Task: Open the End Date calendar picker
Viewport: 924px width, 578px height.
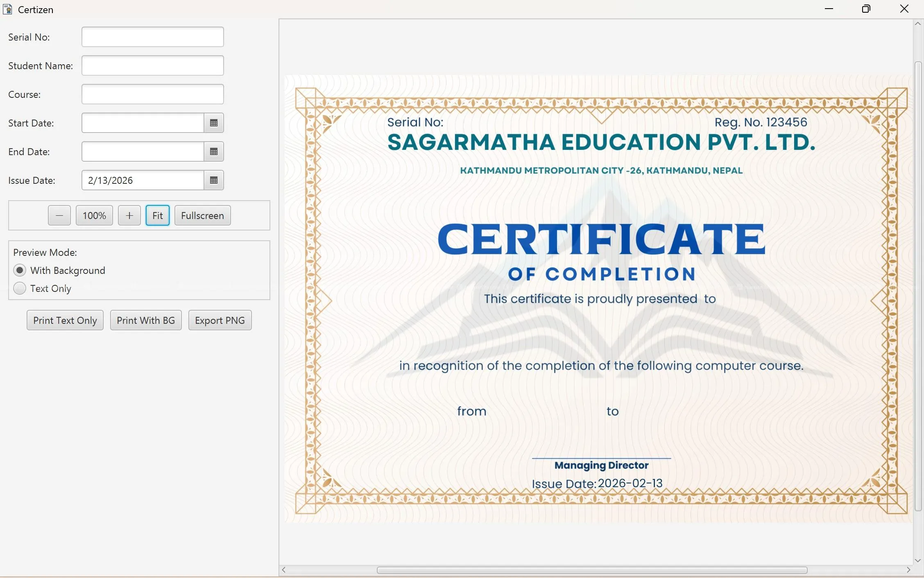Action: [x=213, y=152]
